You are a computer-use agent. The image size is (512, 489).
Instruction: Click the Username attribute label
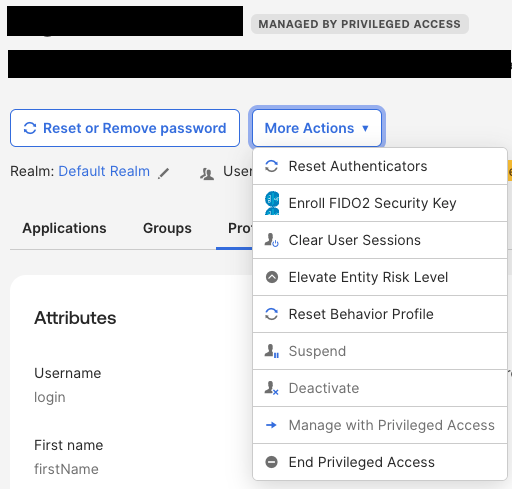coord(68,373)
